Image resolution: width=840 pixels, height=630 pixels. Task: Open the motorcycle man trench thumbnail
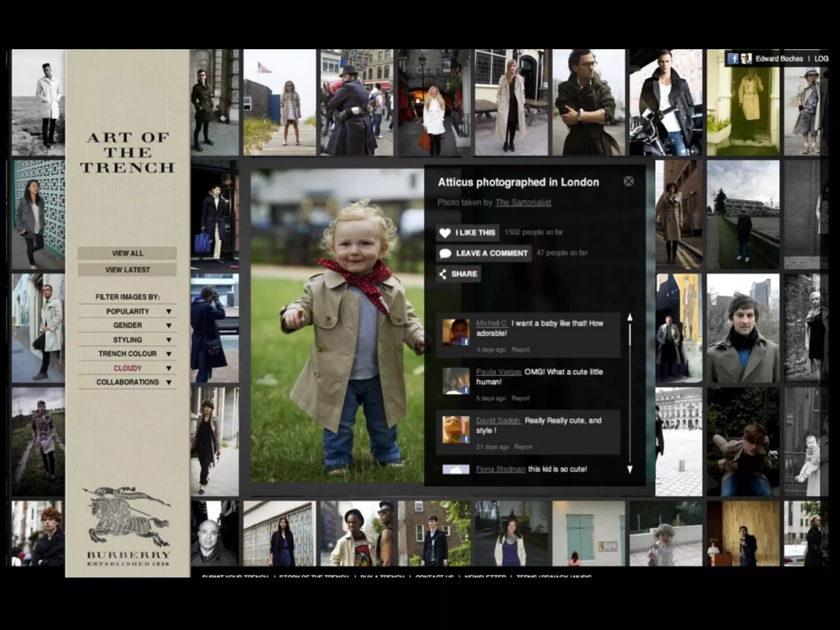(x=666, y=103)
